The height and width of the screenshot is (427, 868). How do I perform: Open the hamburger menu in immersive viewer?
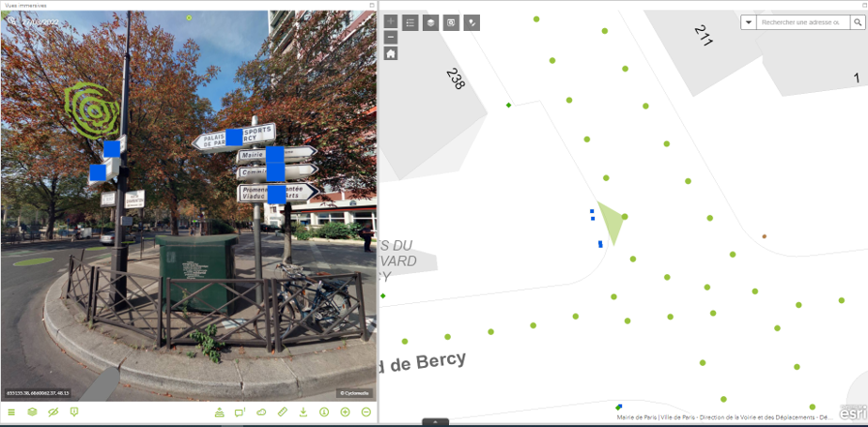coord(11,412)
